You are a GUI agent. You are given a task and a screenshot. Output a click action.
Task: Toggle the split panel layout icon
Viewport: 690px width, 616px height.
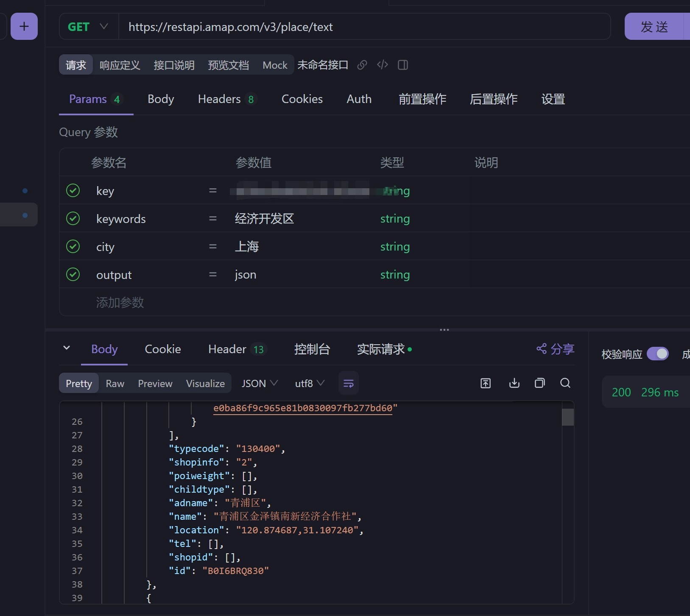click(x=403, y=65)
